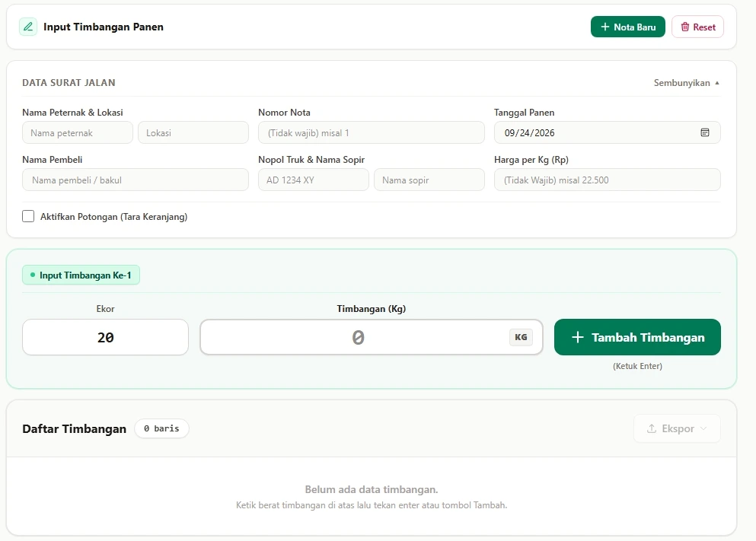Enable Aktifkan Potongan (Tara Keranjang) checkbox
The height and width of the screenshot is (541, 756).
tap(28, 216)
